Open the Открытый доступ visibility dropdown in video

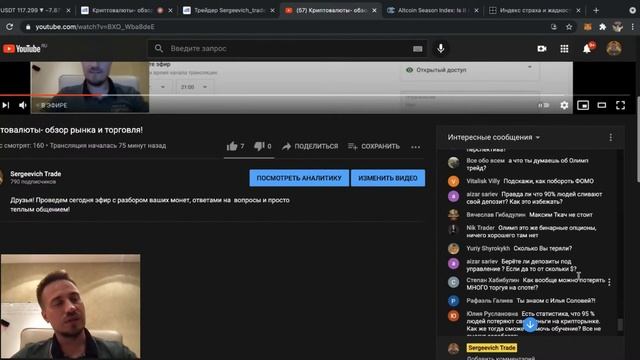[469, 70]
